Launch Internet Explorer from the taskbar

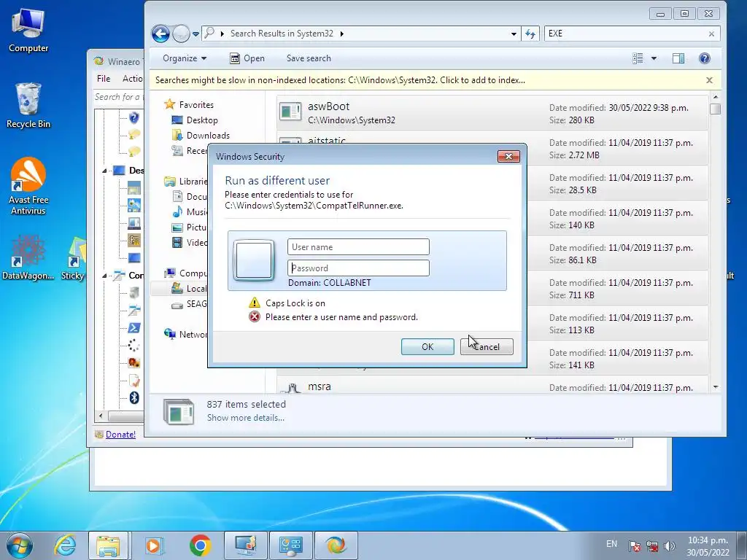pos(65,545)
